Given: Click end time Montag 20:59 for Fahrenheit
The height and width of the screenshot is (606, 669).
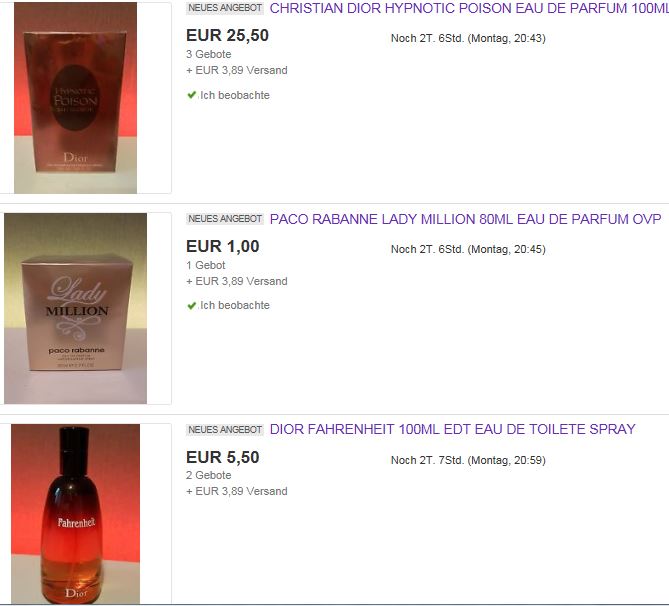Looking at the screenshot, I should pyautogui.click(x=506, y=460).
